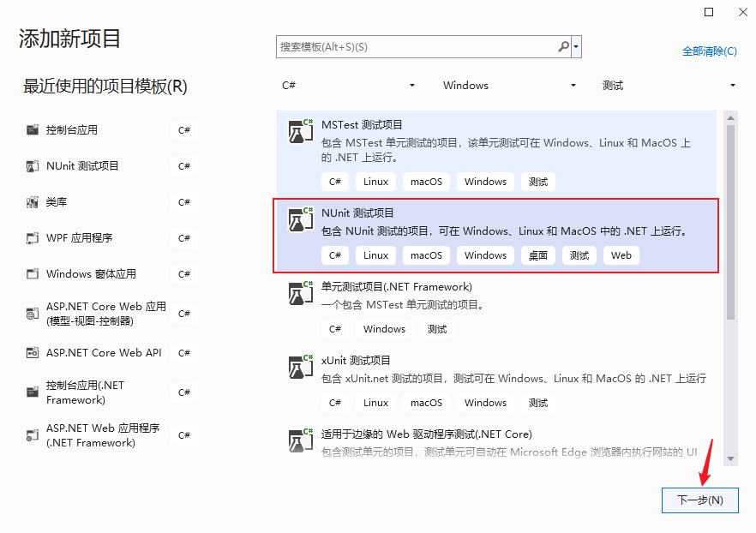Select the MSTest 测试项目 template icon
756x533 pixels.
tap(300, 132)
